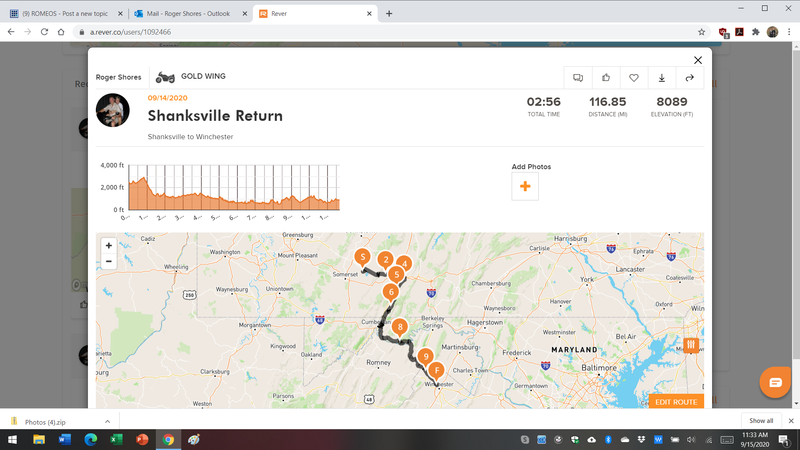Select waypoint marker 2 on the map
The height and width of the screenshot is (450, 800).
click(386, 260)
